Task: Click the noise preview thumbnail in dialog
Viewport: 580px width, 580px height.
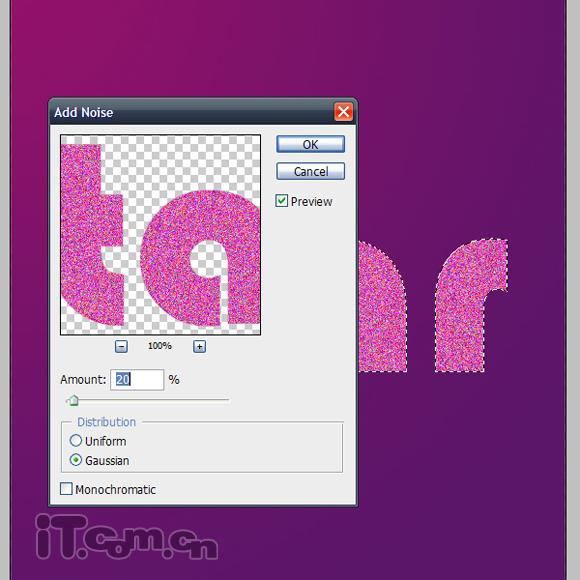Action: click(160, 235)
